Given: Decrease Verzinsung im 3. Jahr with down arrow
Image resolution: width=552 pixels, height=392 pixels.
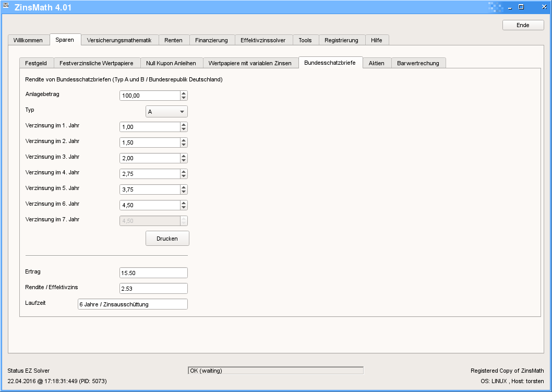Looking at the screenshot, I should (184, 160).
